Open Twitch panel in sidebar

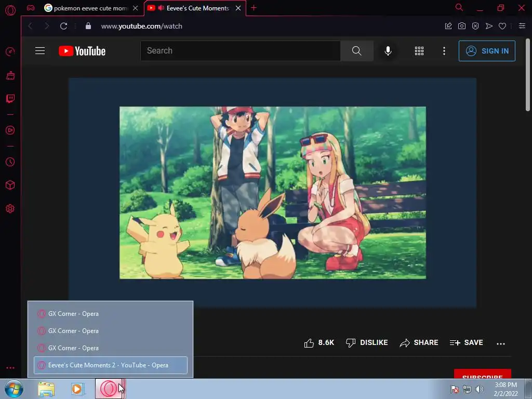click(10, 99)
